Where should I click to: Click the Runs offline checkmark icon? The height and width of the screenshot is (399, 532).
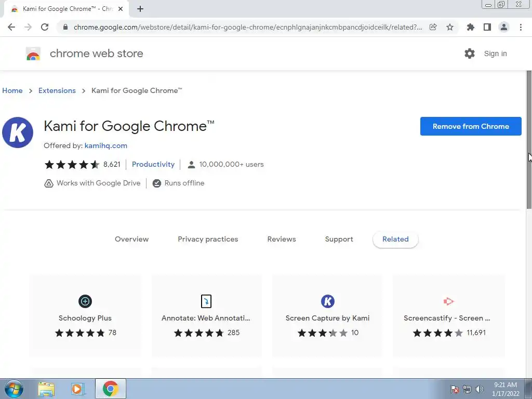[157, 183]
